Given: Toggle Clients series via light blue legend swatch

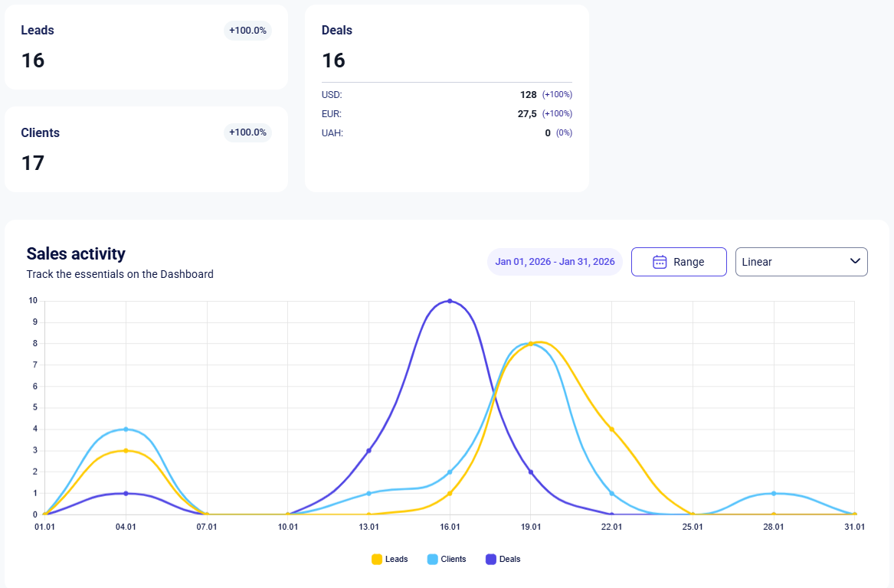Looking at the screenshot, I should tap(433, 560).
